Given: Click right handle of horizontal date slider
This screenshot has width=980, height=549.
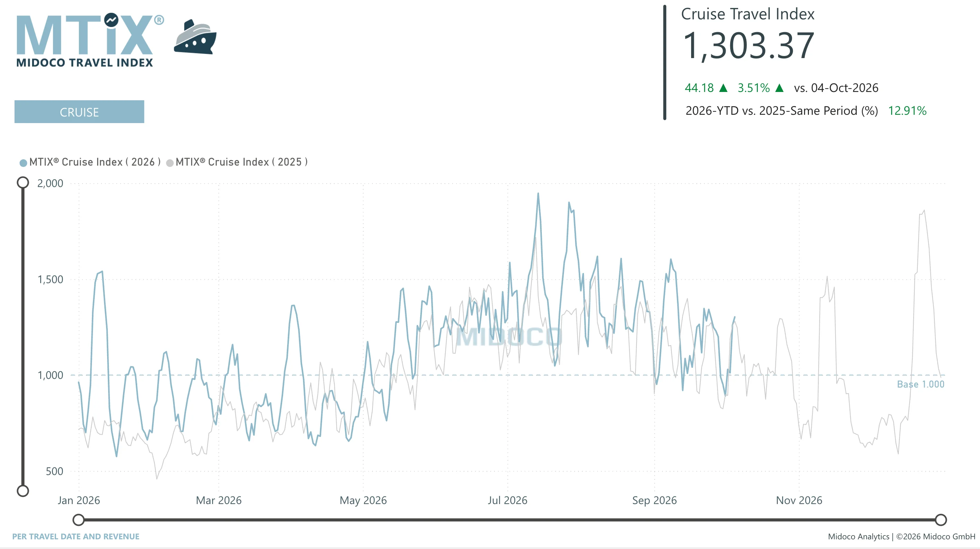Looking at the screenshot, I should (x=941, y=520).
